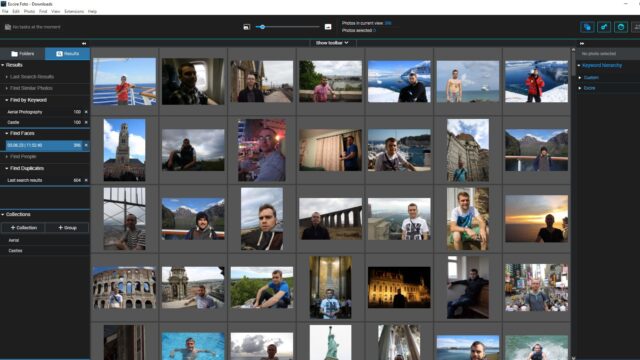Open the View menu
The width and height of the screenshot is (640, 360).
tap(56, 11)
